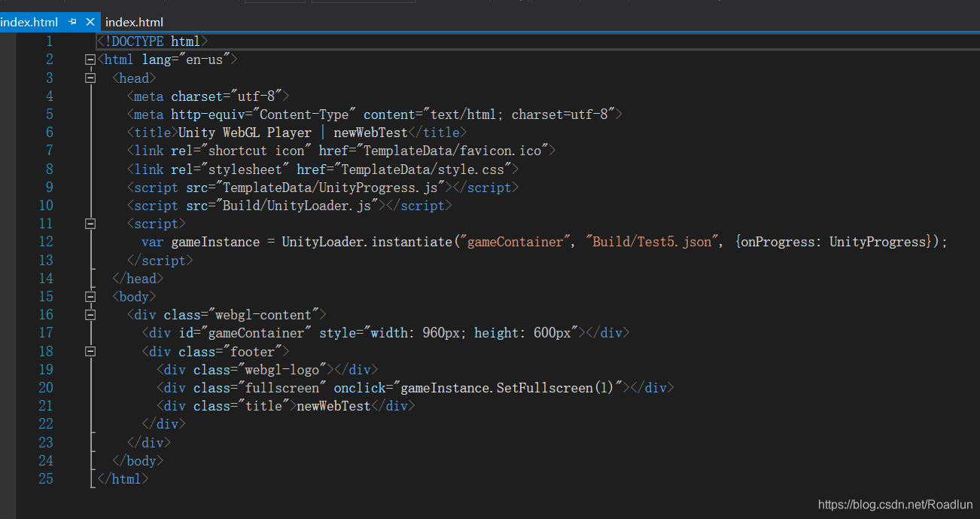Click the "webgl-logo" class value
Screen dimensions: 980x519
pos(282,370)
